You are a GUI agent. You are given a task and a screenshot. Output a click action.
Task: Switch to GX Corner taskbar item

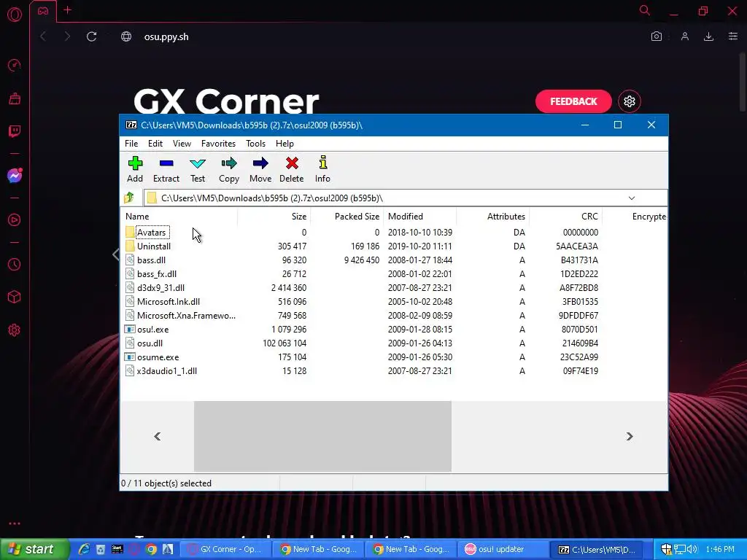(x=225, y=549)
